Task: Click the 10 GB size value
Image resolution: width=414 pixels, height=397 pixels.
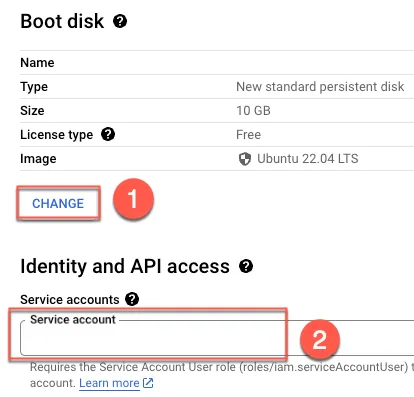Action: click(x=253, y=111)
